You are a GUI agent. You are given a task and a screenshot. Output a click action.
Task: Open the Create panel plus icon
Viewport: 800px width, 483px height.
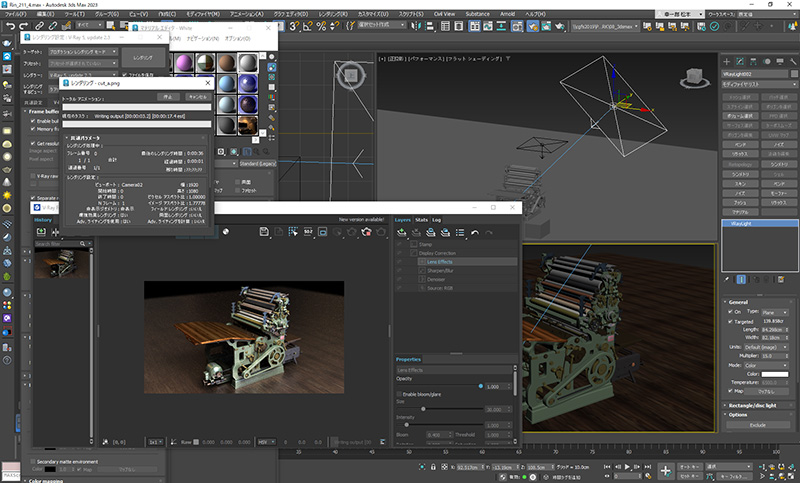727,62
